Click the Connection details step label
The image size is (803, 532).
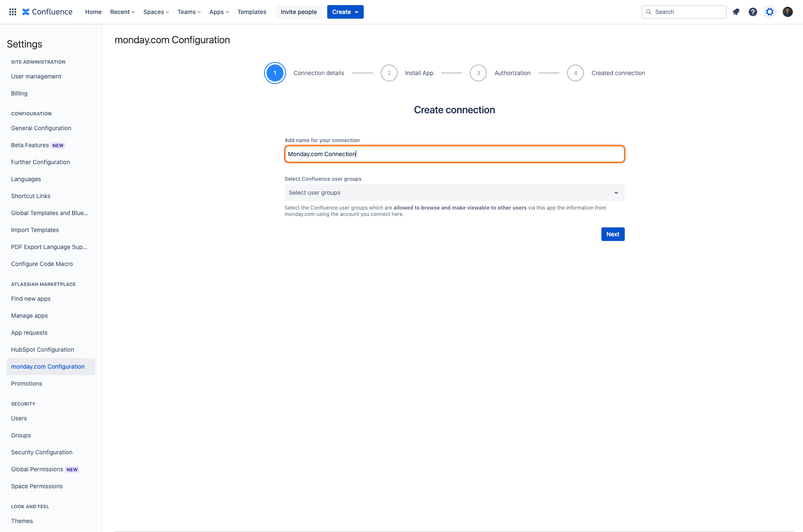(319, 73)
